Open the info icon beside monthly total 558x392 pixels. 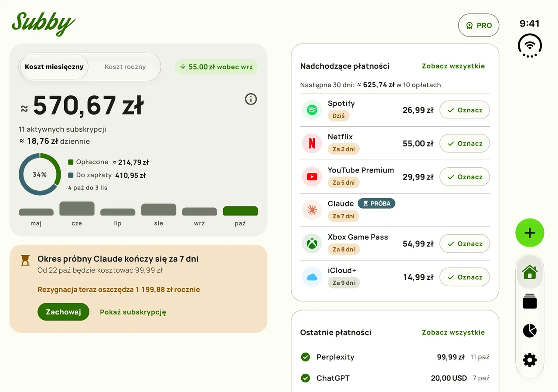pyautogui.click(x=251, y=99)
